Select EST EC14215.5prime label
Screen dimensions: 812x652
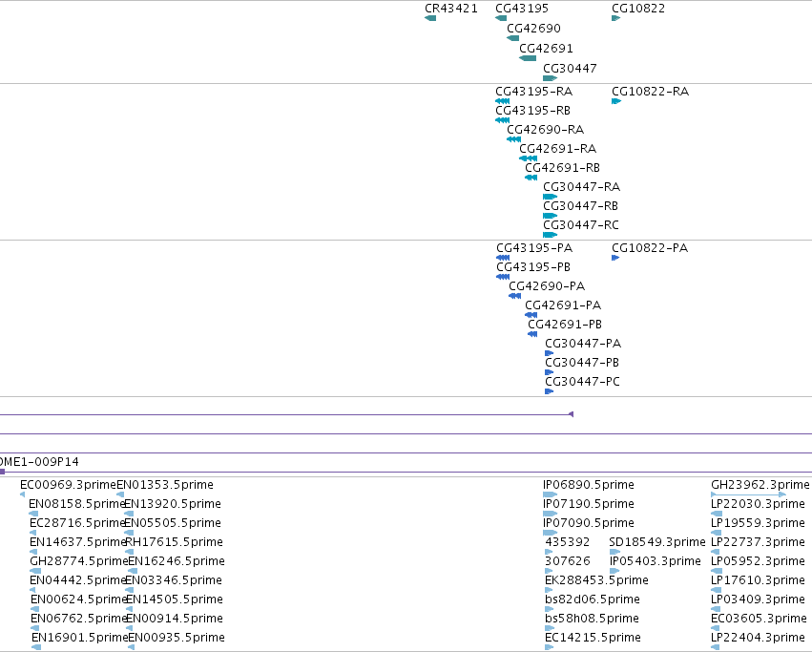(x=593, y=638)
